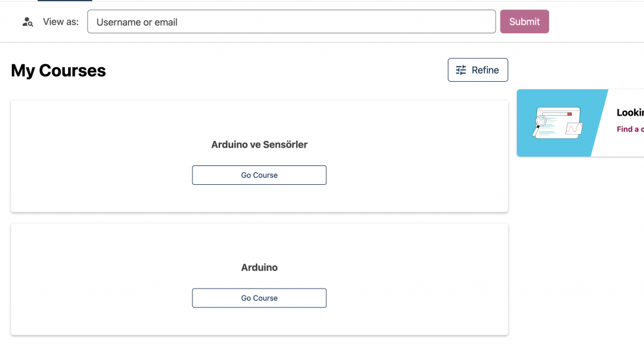Select the blue promo banner image

point(562,123)
